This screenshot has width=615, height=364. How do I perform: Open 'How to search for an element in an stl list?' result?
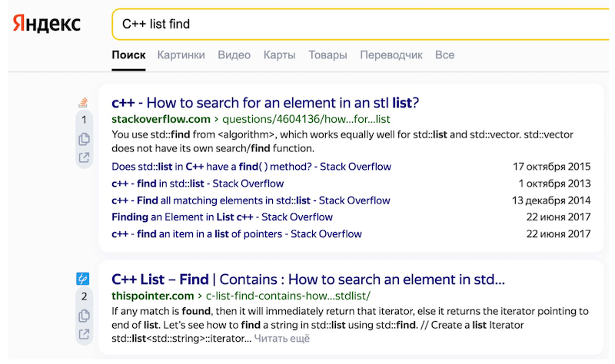click(265, 103)
